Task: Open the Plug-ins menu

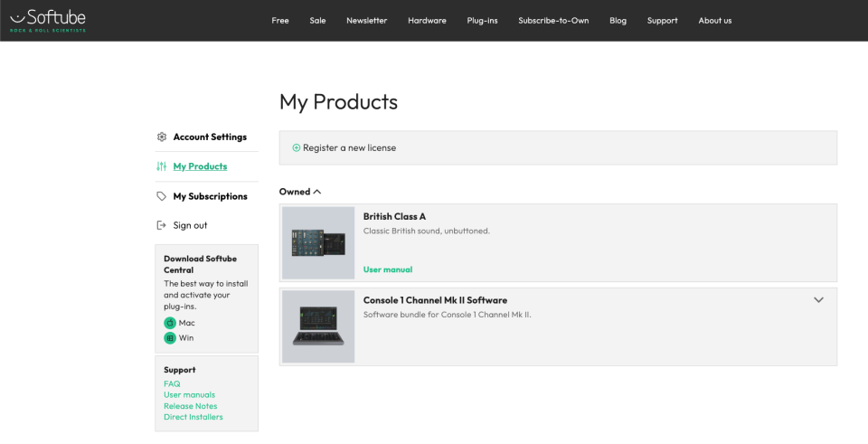Action: 482,21
